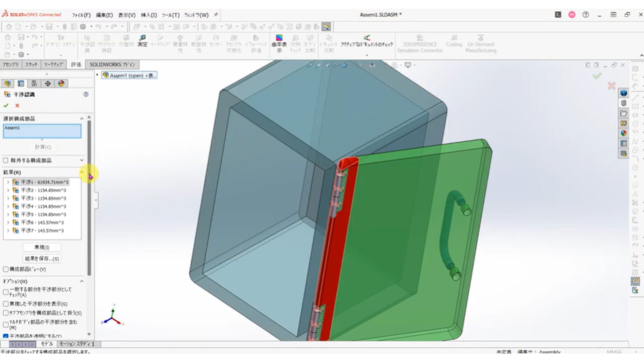Viewport: 644px width, 362px height.
Task: Switch to the DimXpertManager crosshair tab
Action: pyautogui.click(x=48, y=83)
